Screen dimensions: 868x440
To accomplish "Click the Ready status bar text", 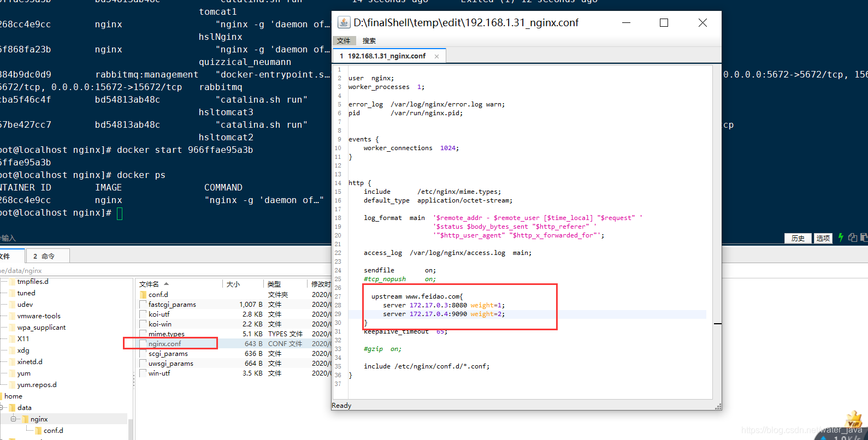I will pyautogui.click(x=341, y=406).
